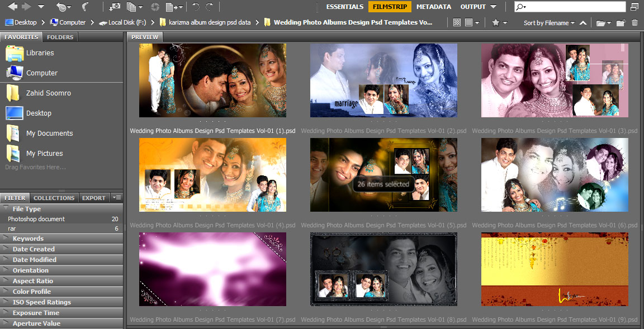The image size is (644, 329).
Task: Open the parent or favorites arrow dropdown
Action: click(41, 7)
